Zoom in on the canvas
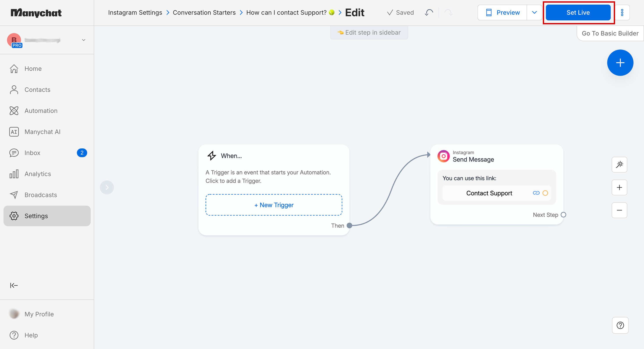 point(619,187)
